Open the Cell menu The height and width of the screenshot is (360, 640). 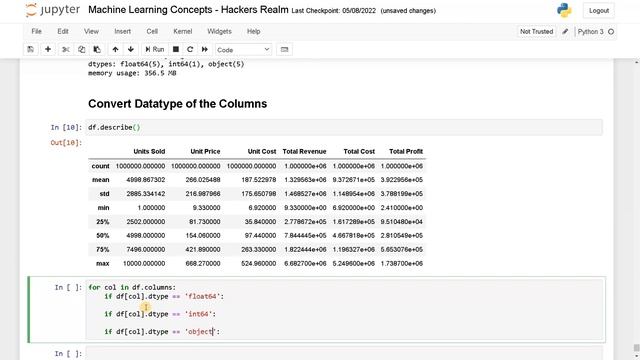152,31
